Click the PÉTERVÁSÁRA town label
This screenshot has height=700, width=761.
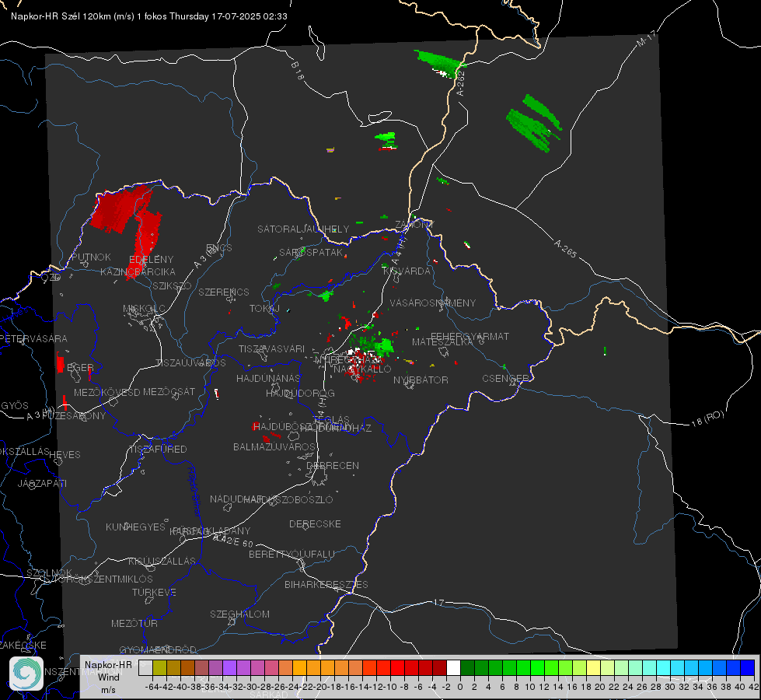pyautogui.click(x=34, y=338)
